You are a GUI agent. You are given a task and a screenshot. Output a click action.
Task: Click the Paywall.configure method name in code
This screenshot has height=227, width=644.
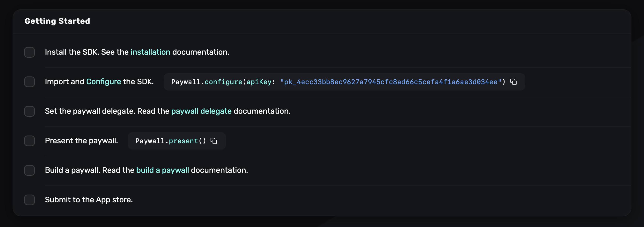coord(223,82)
